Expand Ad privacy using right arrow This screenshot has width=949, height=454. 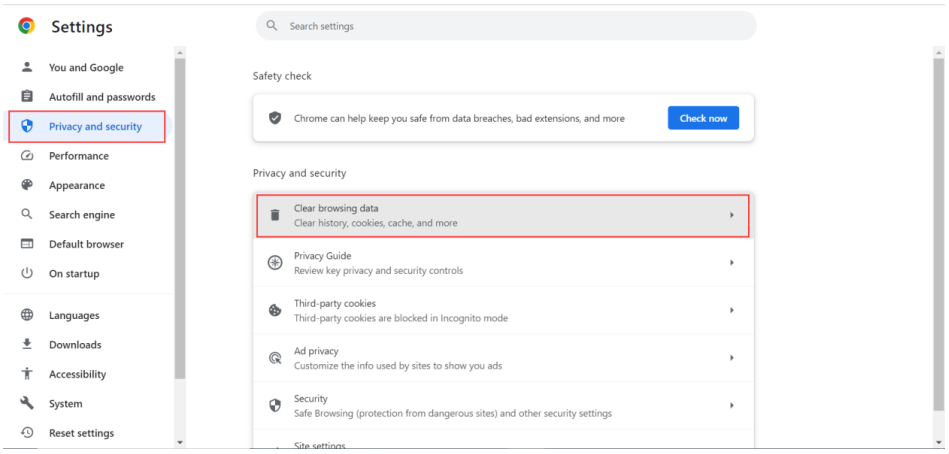click(731, 358)
